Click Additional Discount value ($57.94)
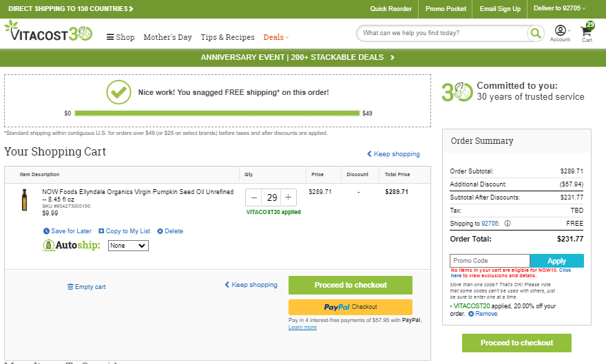Viewport: 606px width, 364px height. 572,184
